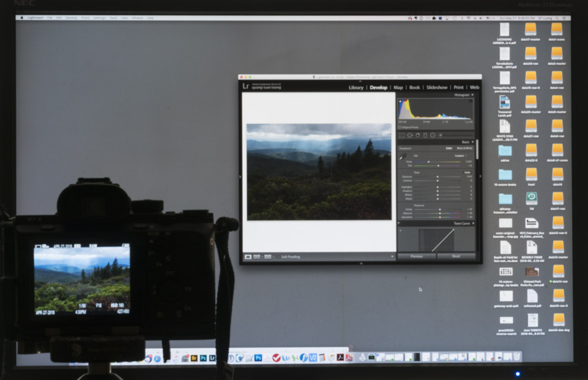The height and width of the screenshot is (380, 588).
Task: Select the Radial Filter tool
Action: pos(433,135)
